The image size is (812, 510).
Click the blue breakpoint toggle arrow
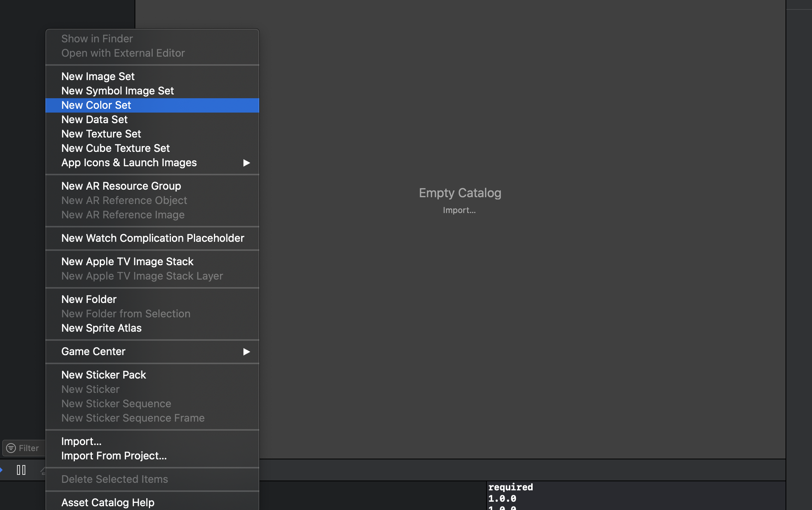[x=2, y=470]
